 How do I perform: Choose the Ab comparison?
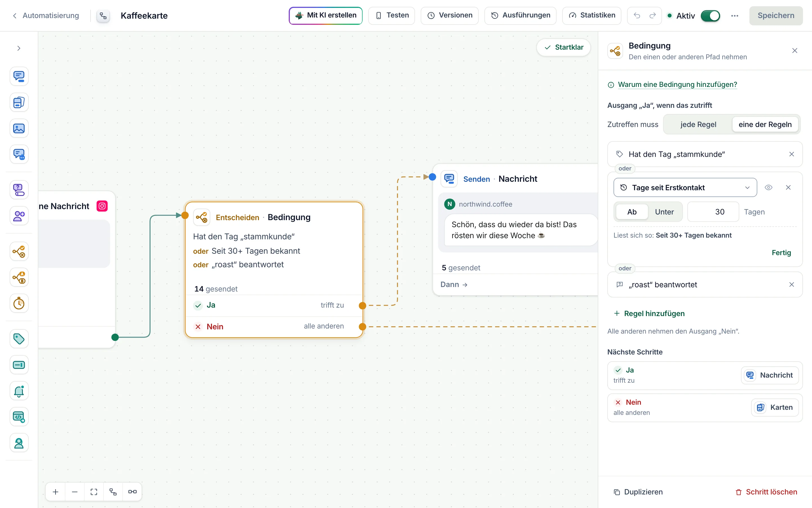click(x=632, y=212)
